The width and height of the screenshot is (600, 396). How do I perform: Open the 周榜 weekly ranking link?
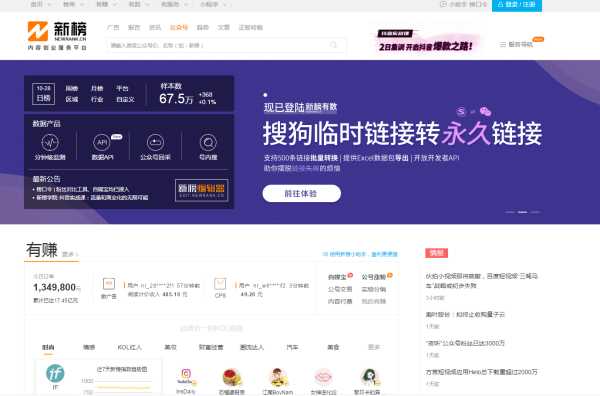coord(72,88)
